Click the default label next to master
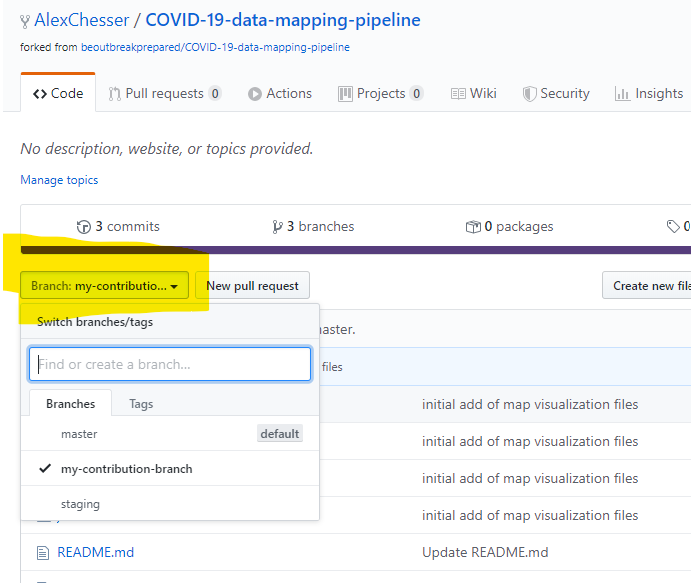 pyautogui.click(x=280, y=434)
